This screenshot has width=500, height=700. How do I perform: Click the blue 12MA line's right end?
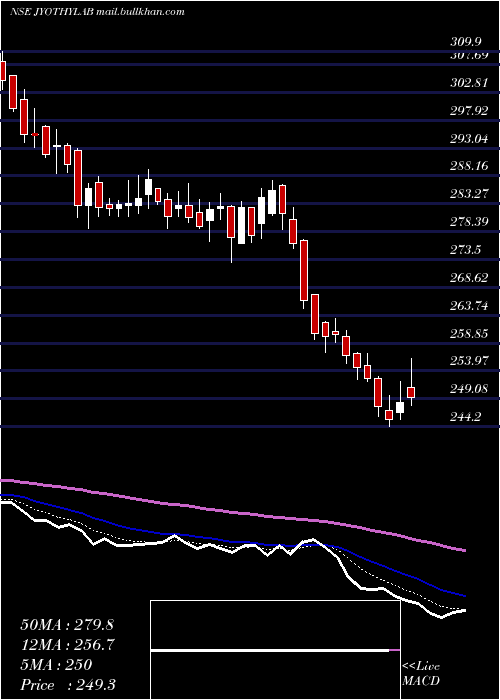click(464, 596)
